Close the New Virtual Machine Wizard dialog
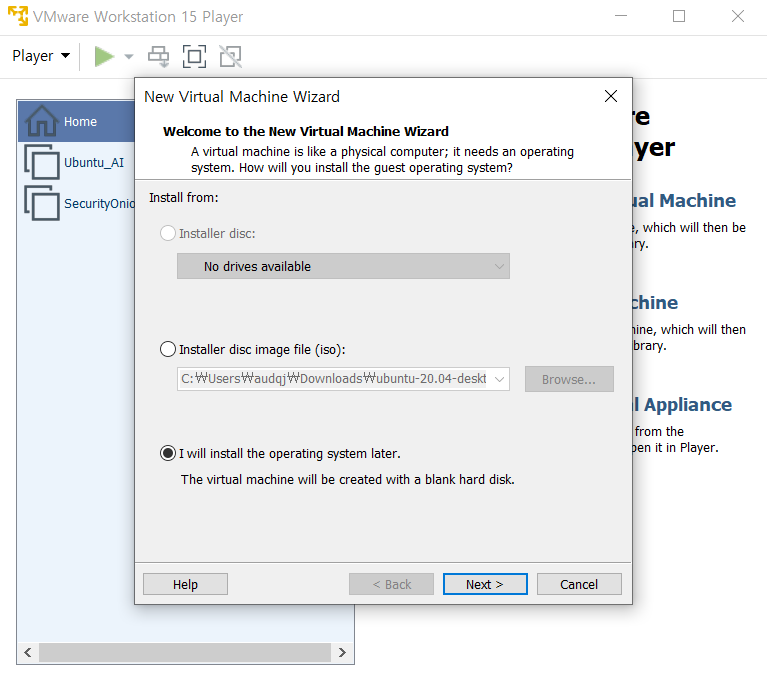This screenshot has width=767, height=683. 610,96
